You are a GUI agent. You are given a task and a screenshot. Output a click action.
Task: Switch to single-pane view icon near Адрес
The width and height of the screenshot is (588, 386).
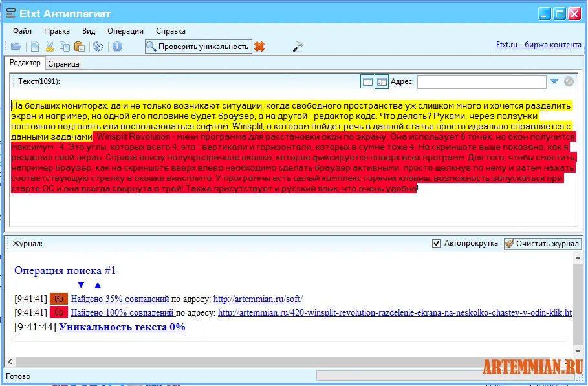(367, 81)
